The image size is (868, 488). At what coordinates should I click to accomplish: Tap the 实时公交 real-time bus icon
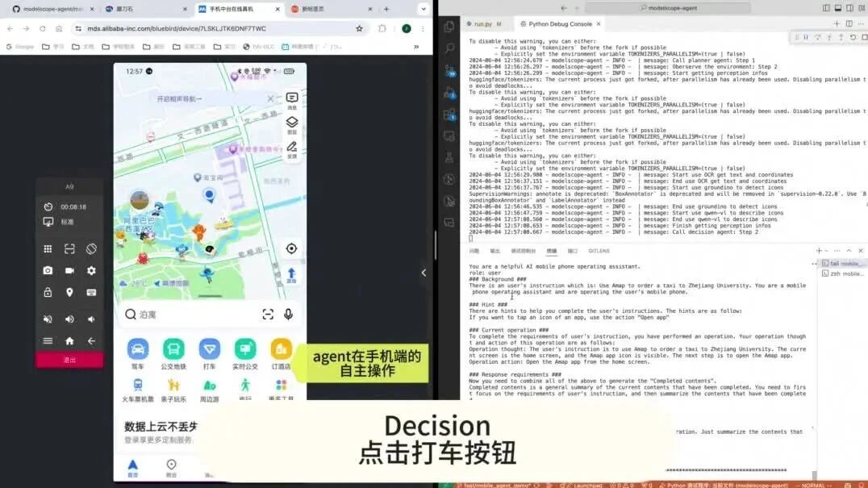pyautogui.click(x=245, y=349)
